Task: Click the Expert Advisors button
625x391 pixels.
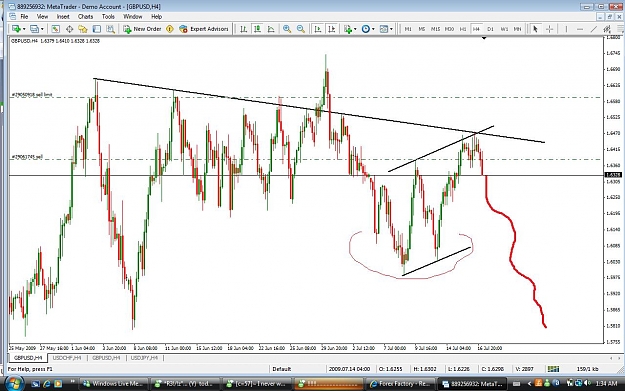Action: (x=204, y=29)
